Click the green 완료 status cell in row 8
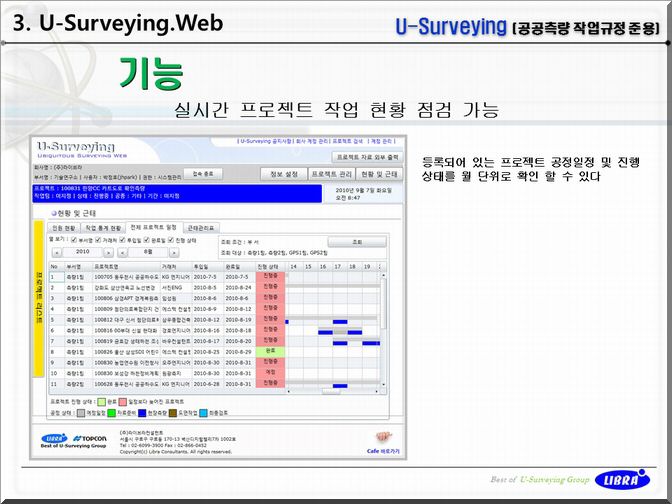 [270, 351]
